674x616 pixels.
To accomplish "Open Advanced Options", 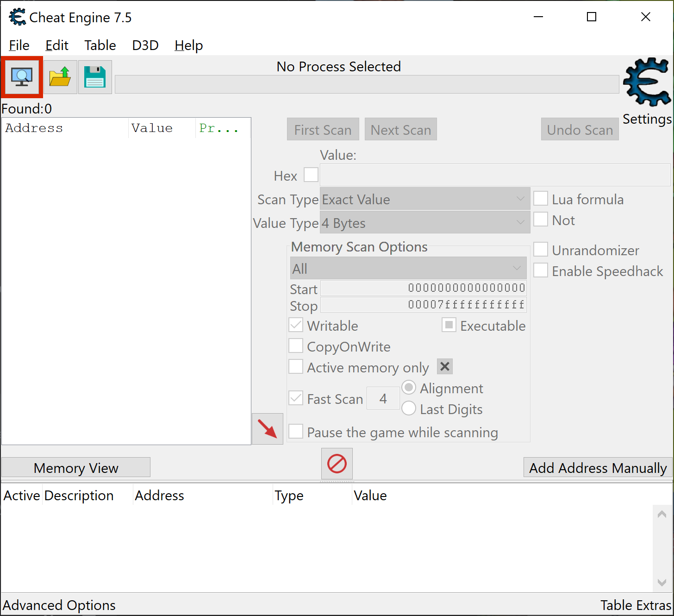I will (59, 605).
